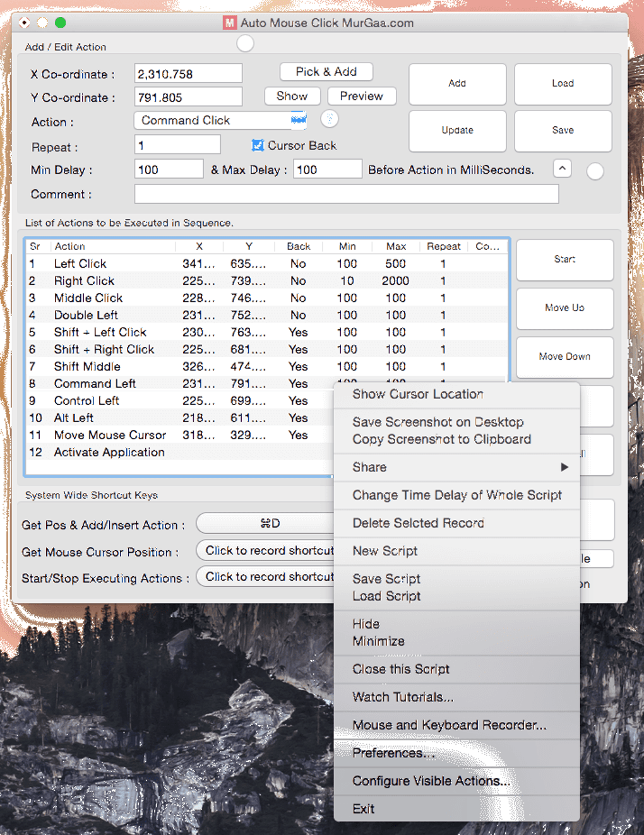Select the Shift + Right Click row
644x835 pixels.
pyautogui.click(x=266, y=349)
